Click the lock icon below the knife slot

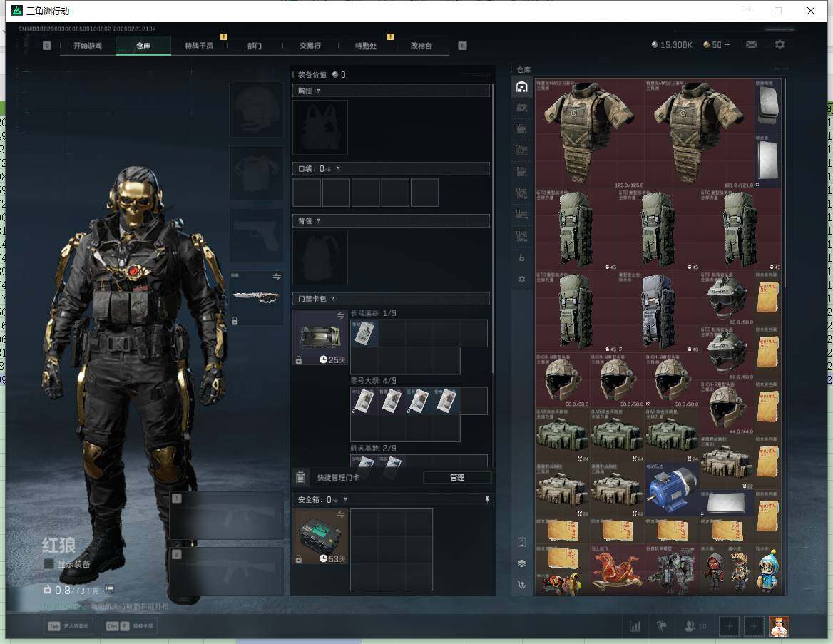(x=235, y=321)
